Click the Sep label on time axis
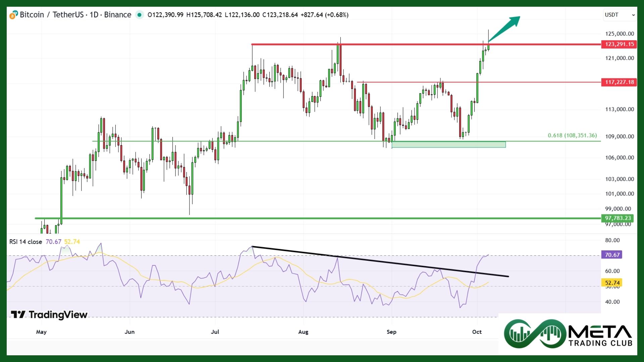644x362 pixels. 391,332
